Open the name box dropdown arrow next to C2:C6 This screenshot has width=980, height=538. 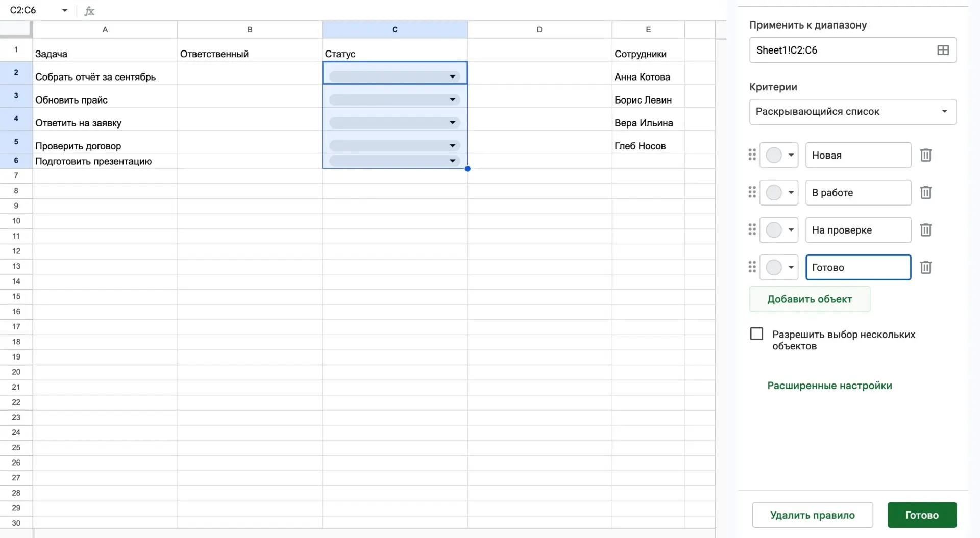[x=65, y=11]
